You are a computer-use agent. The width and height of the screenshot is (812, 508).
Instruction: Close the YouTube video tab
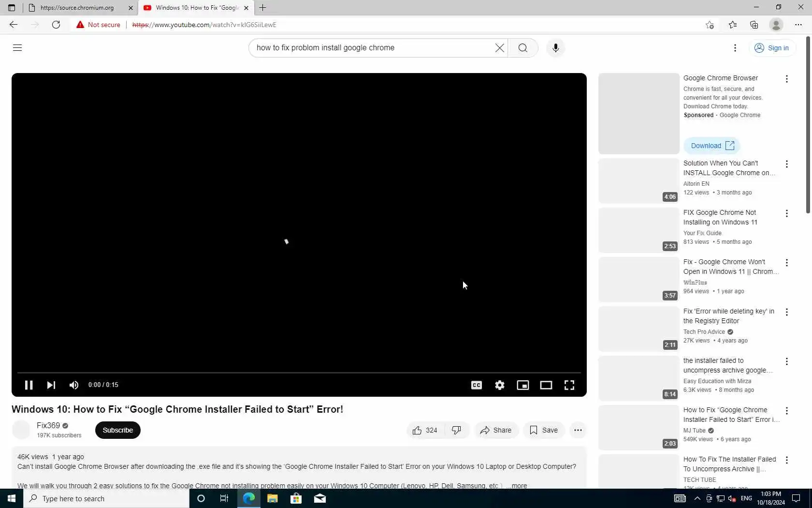tap(246, 8)
